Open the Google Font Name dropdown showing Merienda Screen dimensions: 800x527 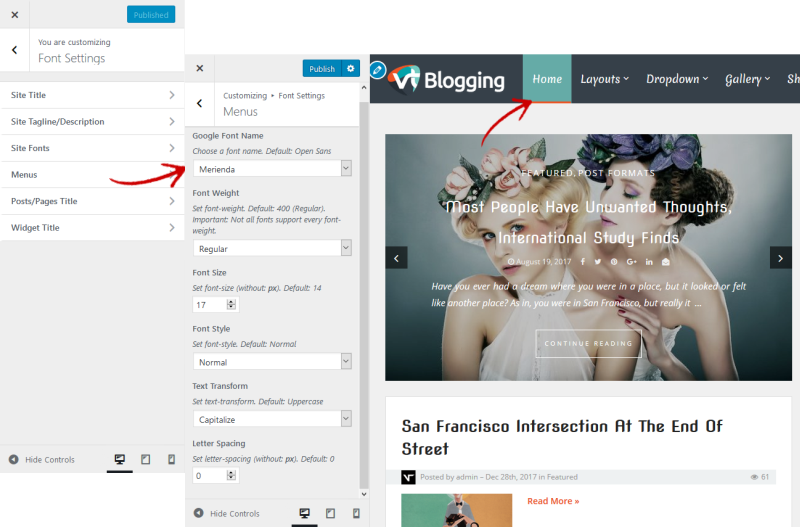click(x=272, y=169)
